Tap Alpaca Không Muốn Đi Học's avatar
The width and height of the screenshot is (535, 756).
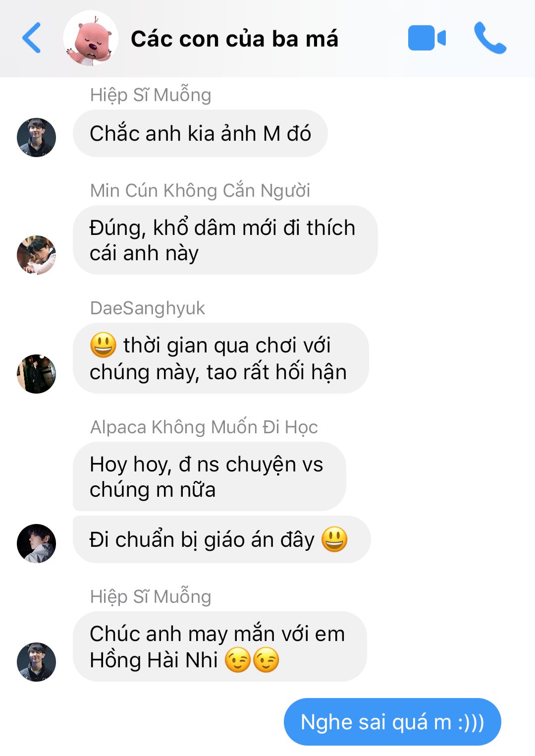pyautogui.click(x=36, y=543)
